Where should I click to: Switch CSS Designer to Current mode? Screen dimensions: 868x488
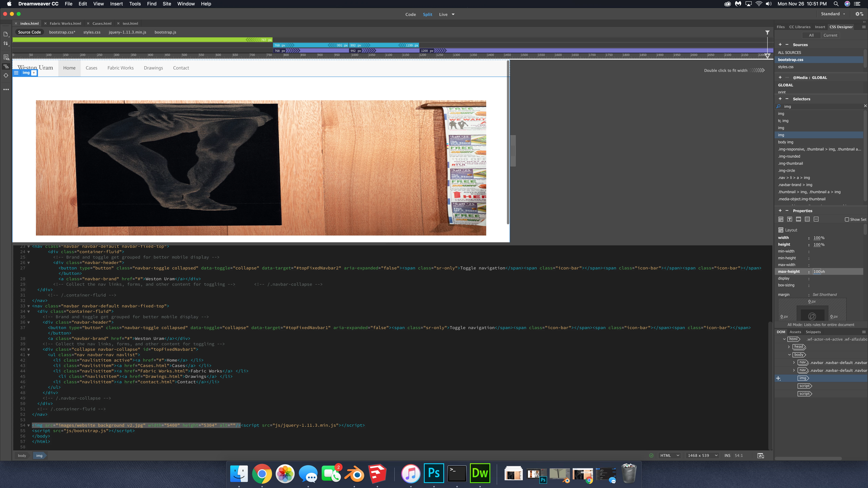(830, 35)
